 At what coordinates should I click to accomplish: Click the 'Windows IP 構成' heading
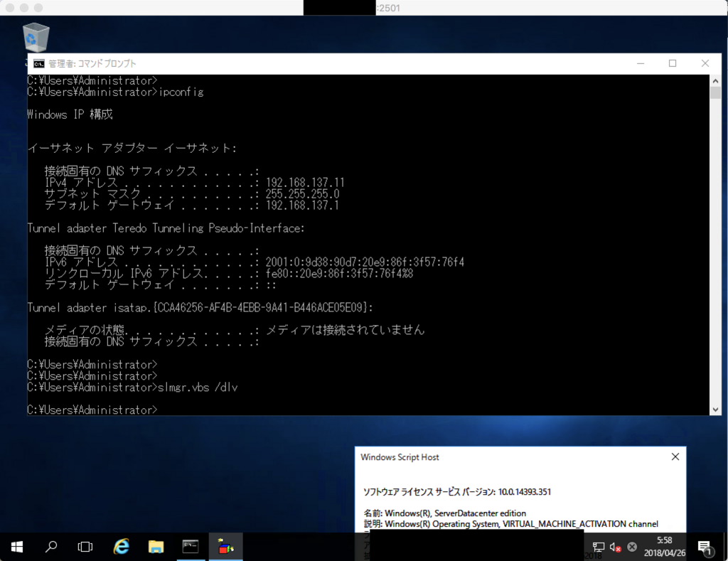coord(70,114)
